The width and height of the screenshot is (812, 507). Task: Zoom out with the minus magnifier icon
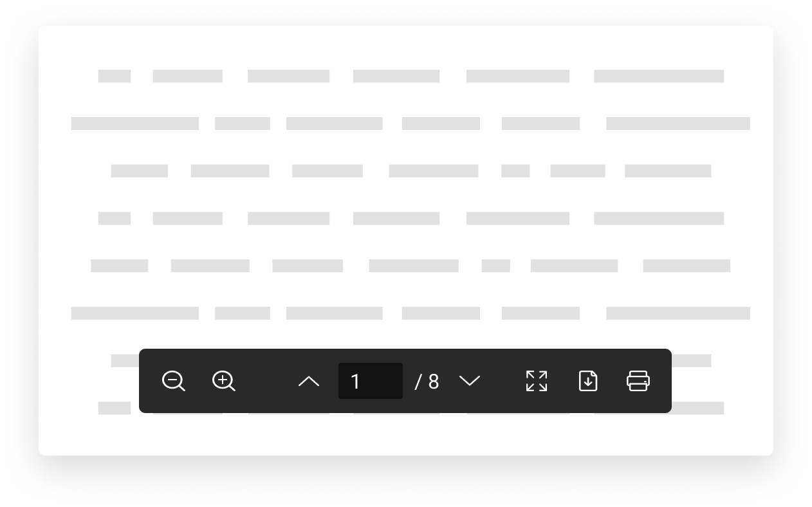pos(174,381)
